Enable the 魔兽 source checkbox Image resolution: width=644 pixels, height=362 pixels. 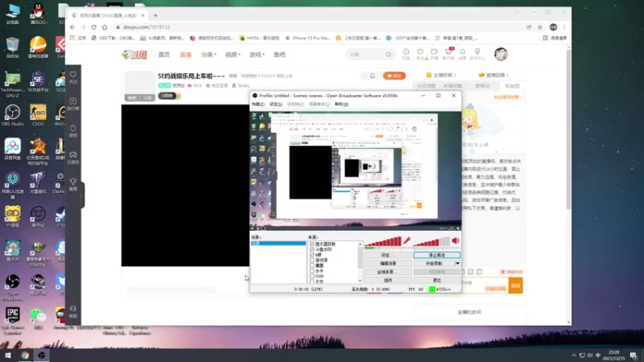(x=312, y=265)
